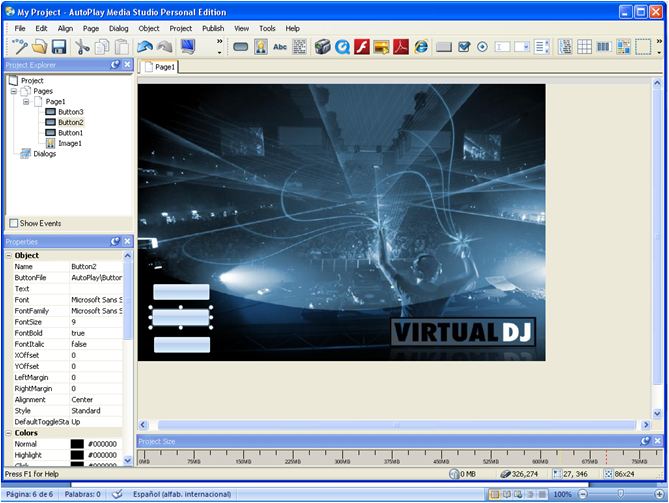Click the Redo arrow icon

[165, 47]
